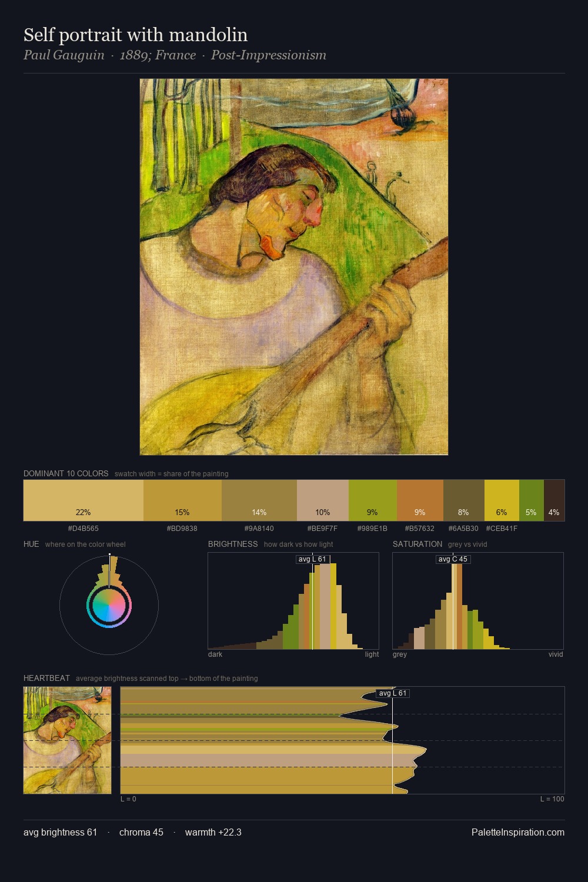Click the hex label #989E1B
588x882 pixels.
[x=373, y=529]
